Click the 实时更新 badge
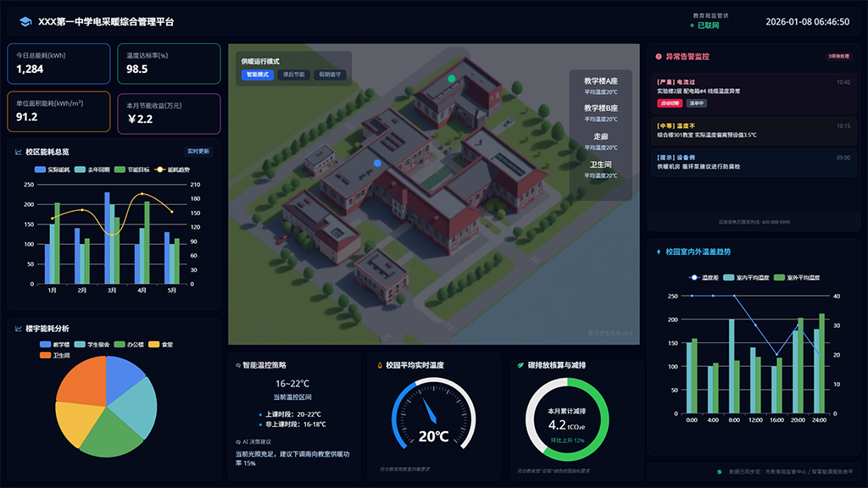Image resolution: width=868 pixels, height=488 pixels. point(198,152)
